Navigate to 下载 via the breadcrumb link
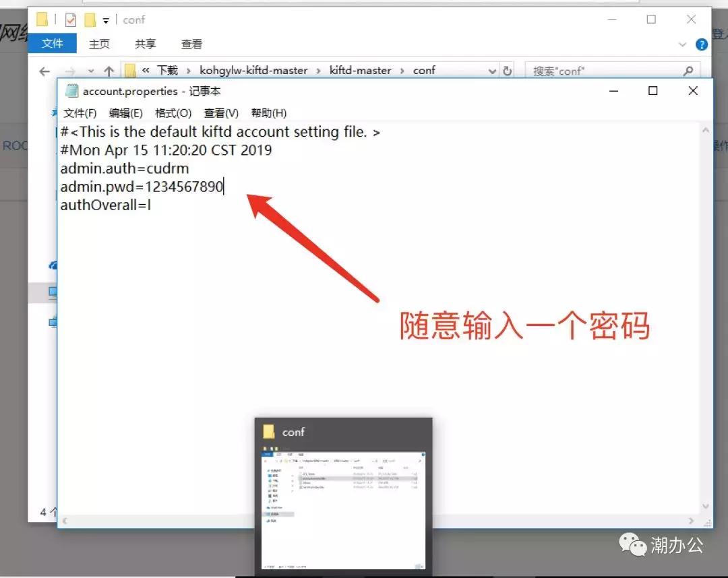This screenshot has height=578, width=728. pyautogui.click(x=169, y=70)
